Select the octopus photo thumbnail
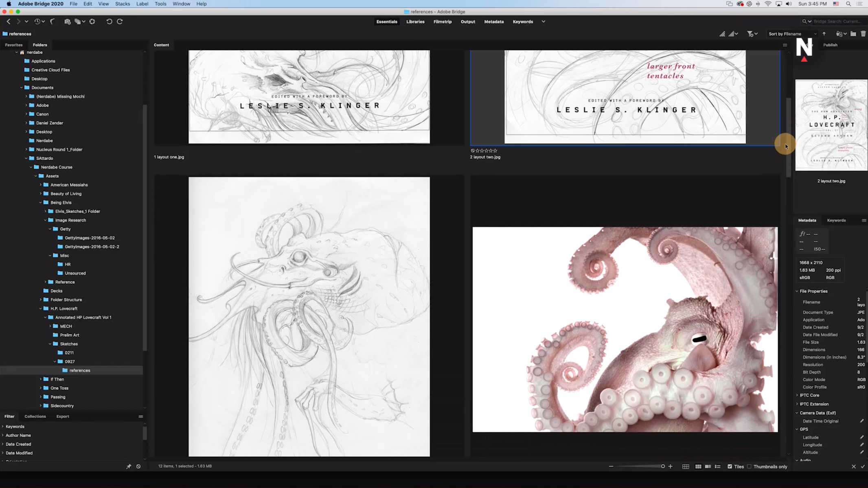The height and width of the screenshot is (488, 868). (x=625, y=329)
